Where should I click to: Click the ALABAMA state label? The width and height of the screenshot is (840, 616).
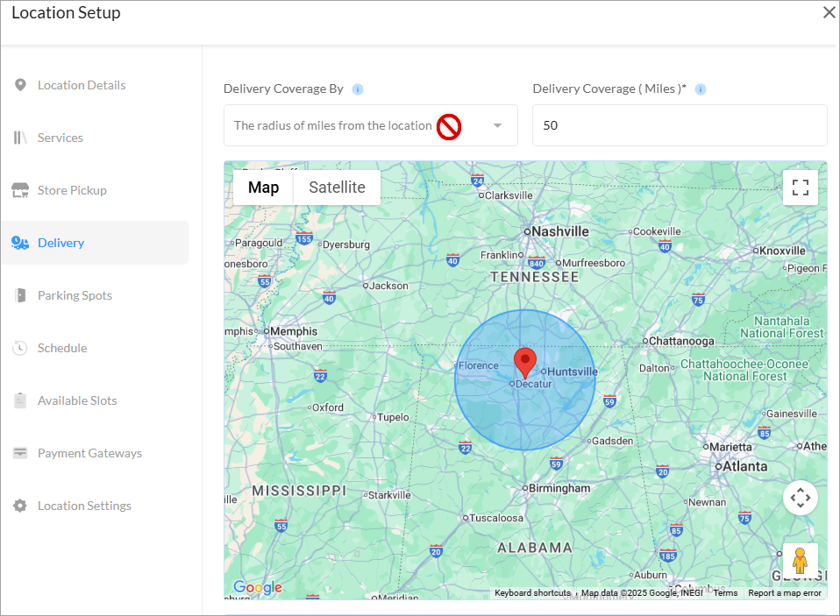click(x=535, y=548)
